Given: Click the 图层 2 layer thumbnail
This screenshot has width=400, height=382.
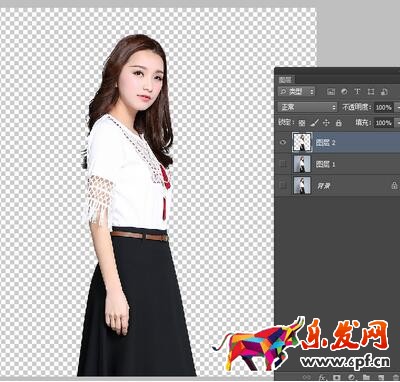Looking at the screenshot, I should tap(302, 142).
